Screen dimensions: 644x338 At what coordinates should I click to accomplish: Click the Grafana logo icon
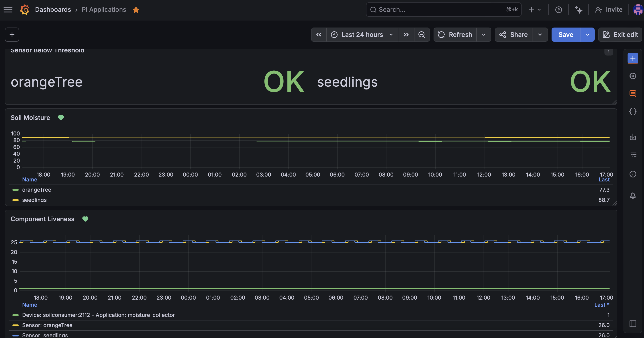click(24, 10)
